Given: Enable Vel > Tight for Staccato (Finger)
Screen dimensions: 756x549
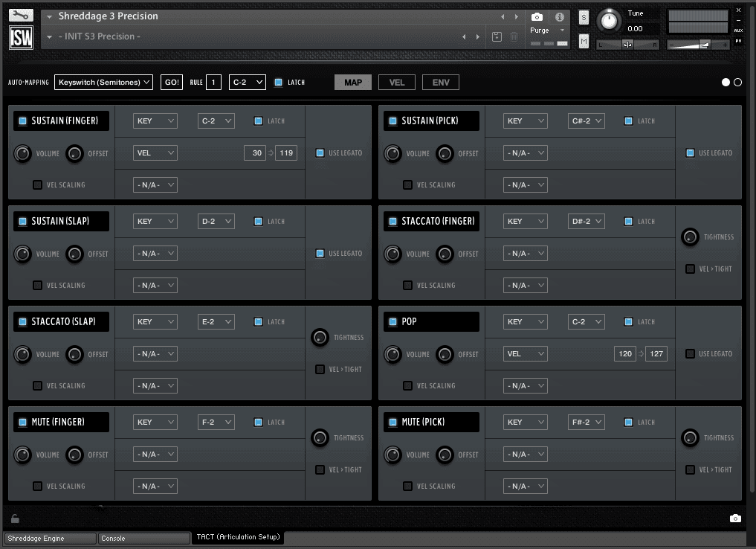Looking at the screenshot, I should coord(691,269).
